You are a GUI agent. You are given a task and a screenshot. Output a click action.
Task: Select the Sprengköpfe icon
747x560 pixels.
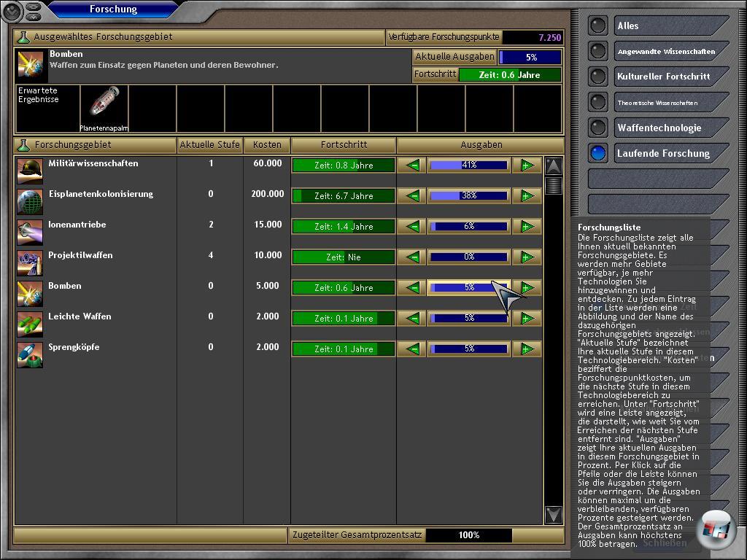point(30,354)
